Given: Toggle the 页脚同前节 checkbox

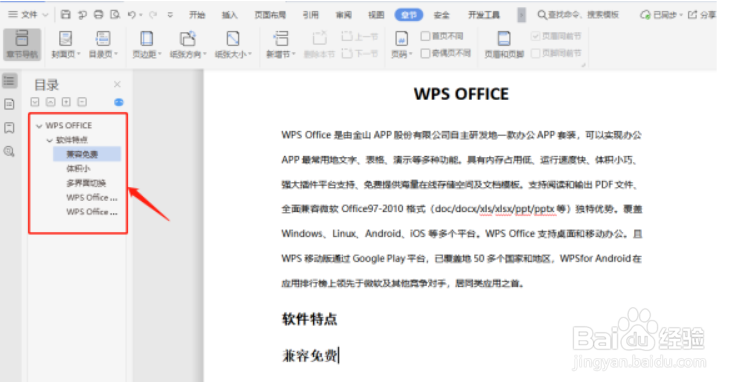Looking at the screenshot, I should point(535,53).
